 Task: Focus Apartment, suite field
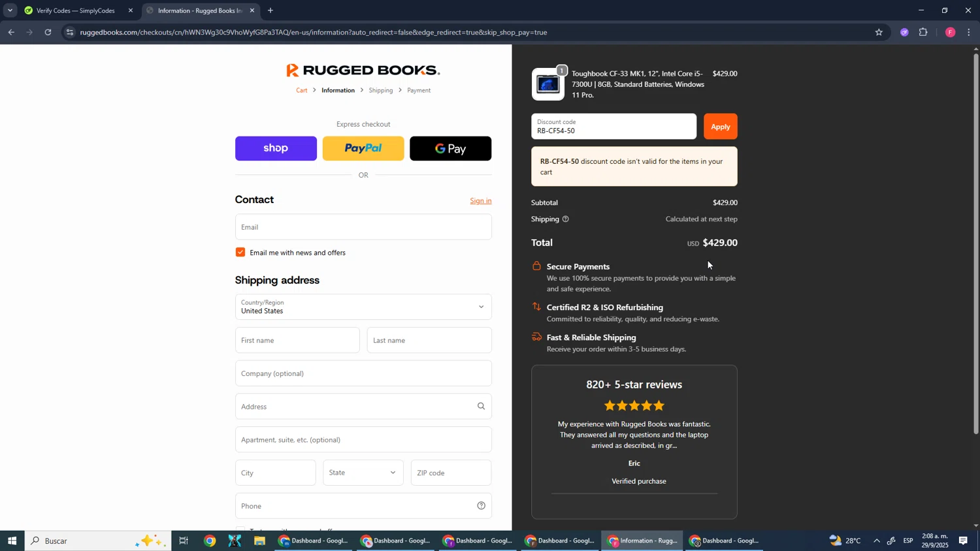[363, 439]
